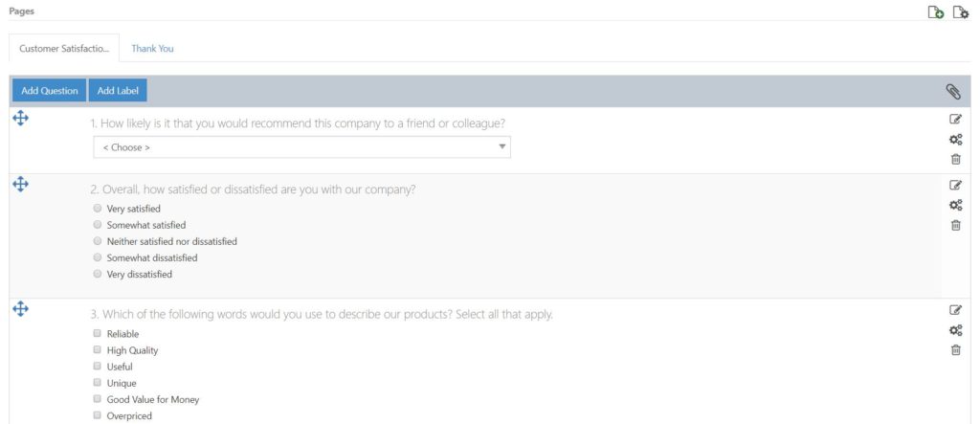Open question 2 settings gears icon
980x424 pixels.
tap(956, 205)
